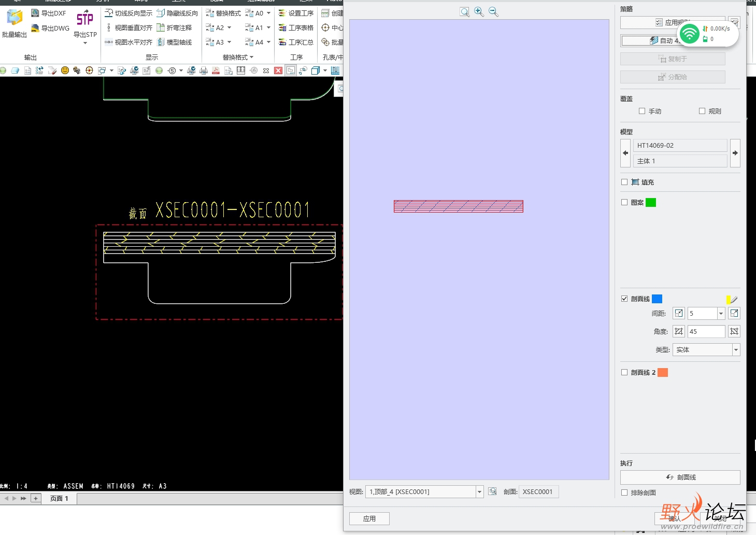Screen dimensions: 756x535
Task: Refit the hatch preview view
Action: (x=465, y=12)
